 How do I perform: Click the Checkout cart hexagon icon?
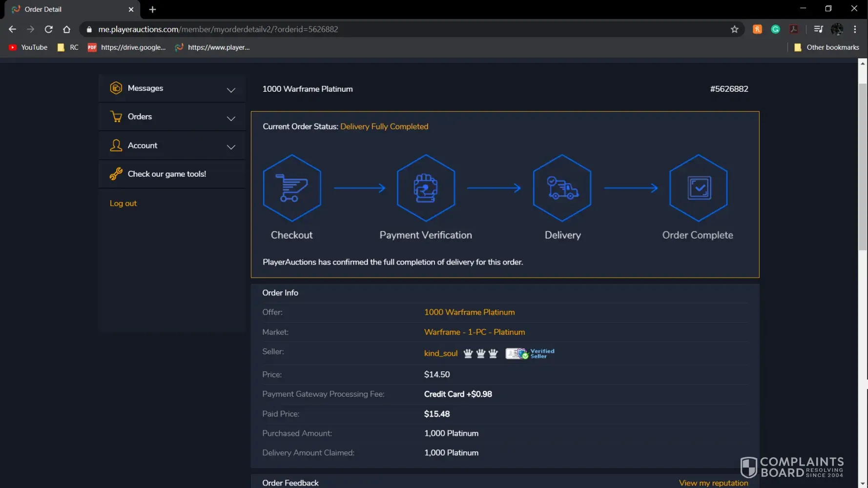291,188
